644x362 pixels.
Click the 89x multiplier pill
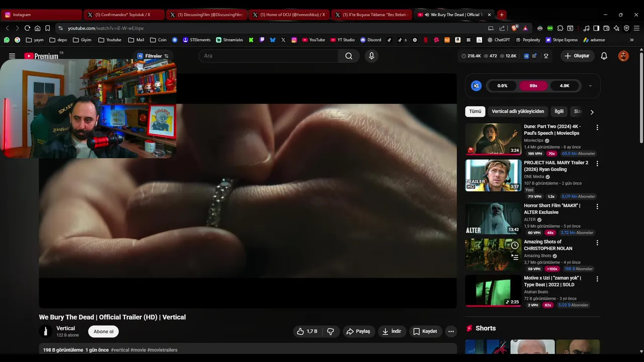point(533,86)
